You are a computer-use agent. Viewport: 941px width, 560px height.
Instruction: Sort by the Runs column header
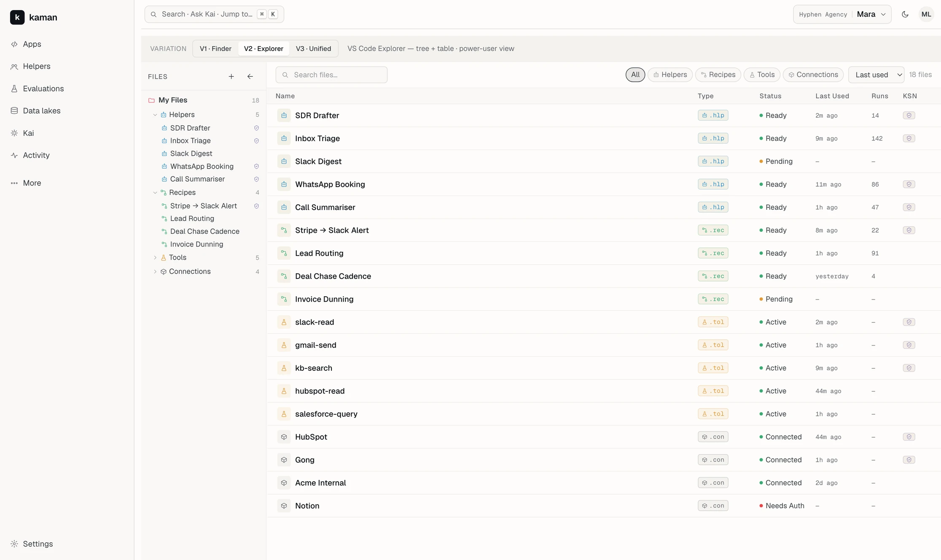879,96
